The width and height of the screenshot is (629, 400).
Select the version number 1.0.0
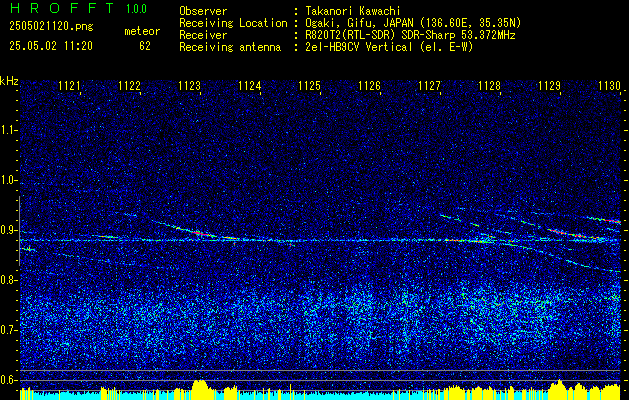(x=136, y=9)
